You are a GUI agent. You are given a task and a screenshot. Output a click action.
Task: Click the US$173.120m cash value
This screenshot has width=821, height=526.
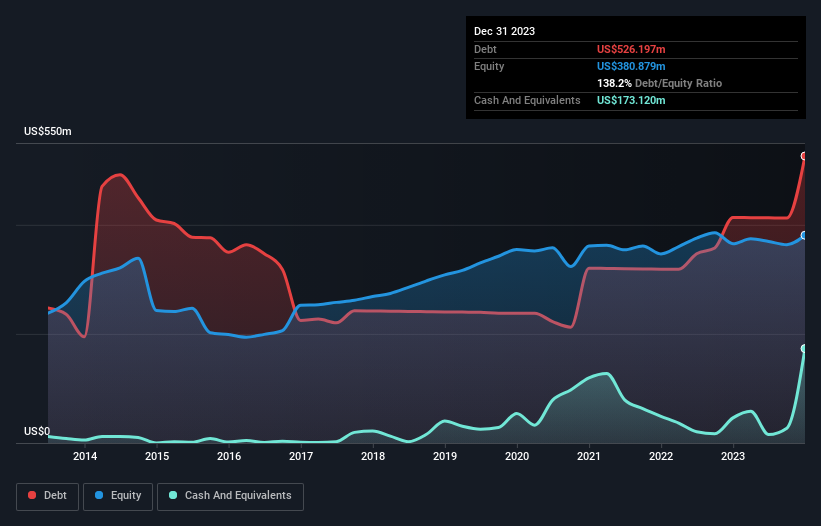point(631,100)
